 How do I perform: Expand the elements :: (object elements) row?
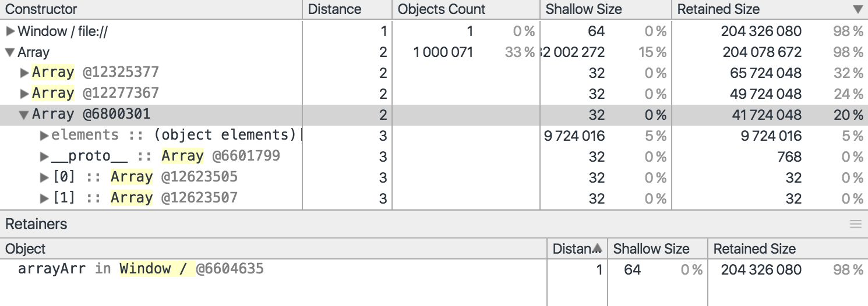pyautogui.click(x=44, y=136)
